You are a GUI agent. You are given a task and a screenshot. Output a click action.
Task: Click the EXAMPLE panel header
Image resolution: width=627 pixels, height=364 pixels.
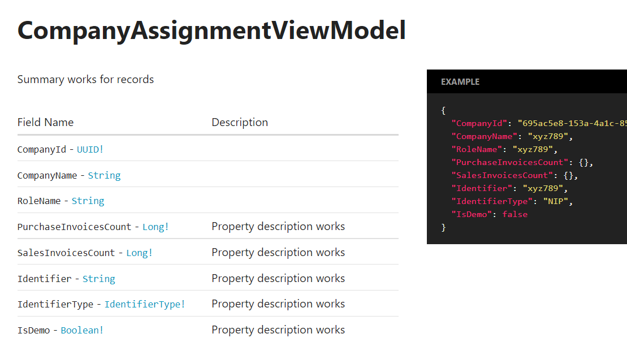tap(460, 81)
